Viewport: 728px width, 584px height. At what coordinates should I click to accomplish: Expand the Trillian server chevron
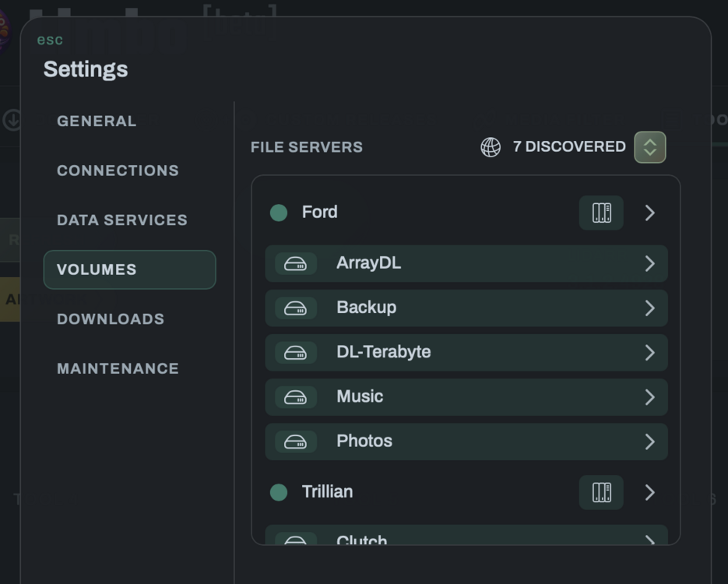pos(649,492)
